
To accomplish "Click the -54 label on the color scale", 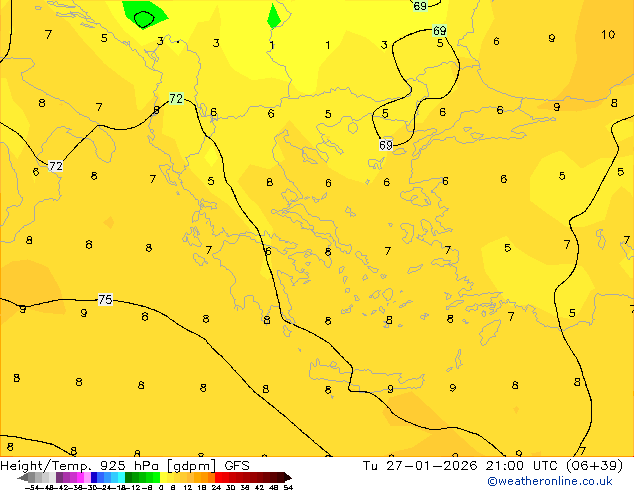I will (32, 488).
